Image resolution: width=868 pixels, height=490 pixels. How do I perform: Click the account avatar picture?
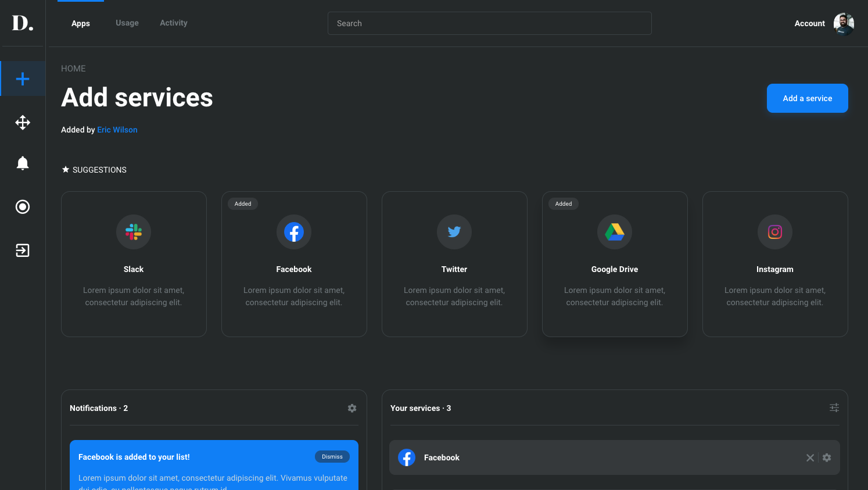coord(844,24)
